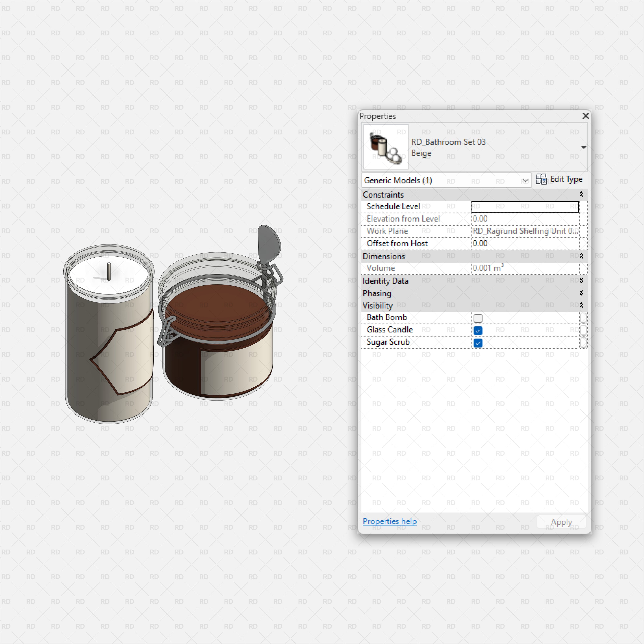
Task: Click the Offset from Host value field
Action: click(525, 244)
